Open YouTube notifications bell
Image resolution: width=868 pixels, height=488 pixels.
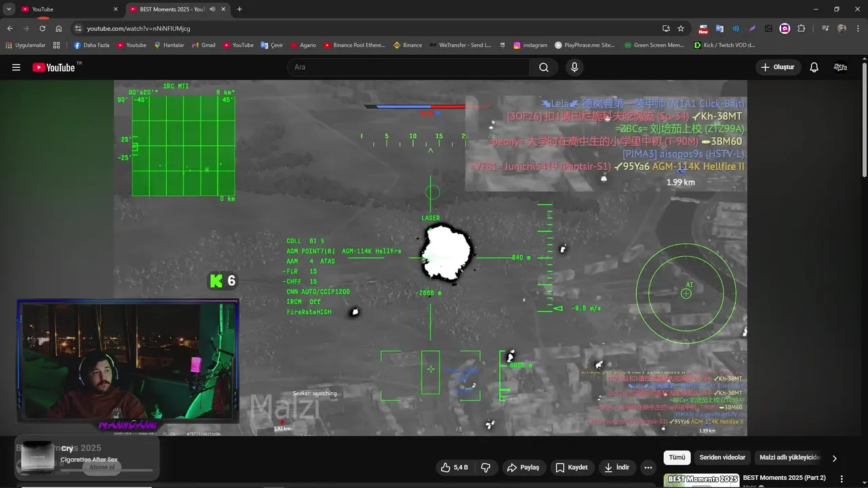(814, 67)
